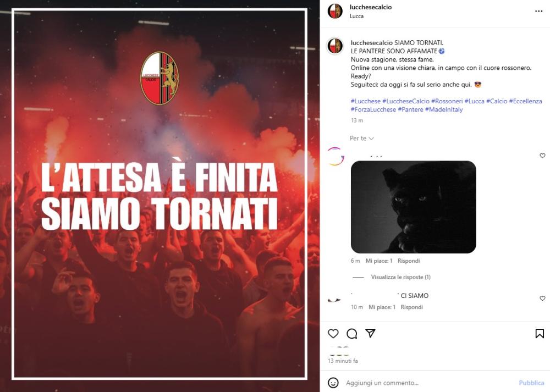Like the post with the heart icon
The width and height of the screenshot is (550, 392).
tap(333, 333)
